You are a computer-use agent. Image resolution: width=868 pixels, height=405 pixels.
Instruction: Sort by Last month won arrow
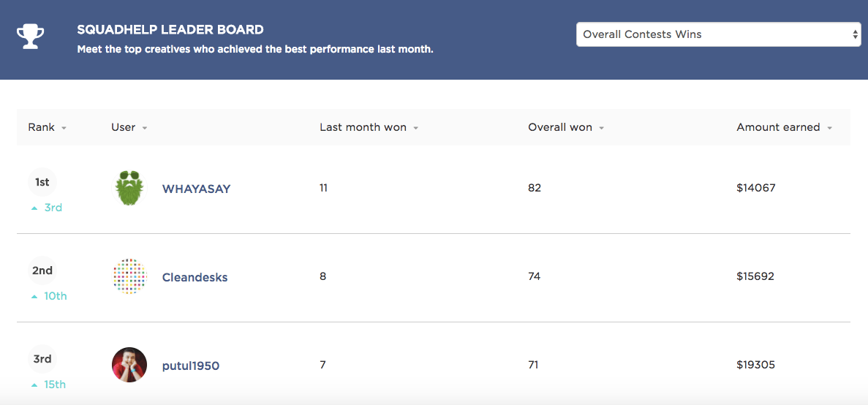[416, 129]
